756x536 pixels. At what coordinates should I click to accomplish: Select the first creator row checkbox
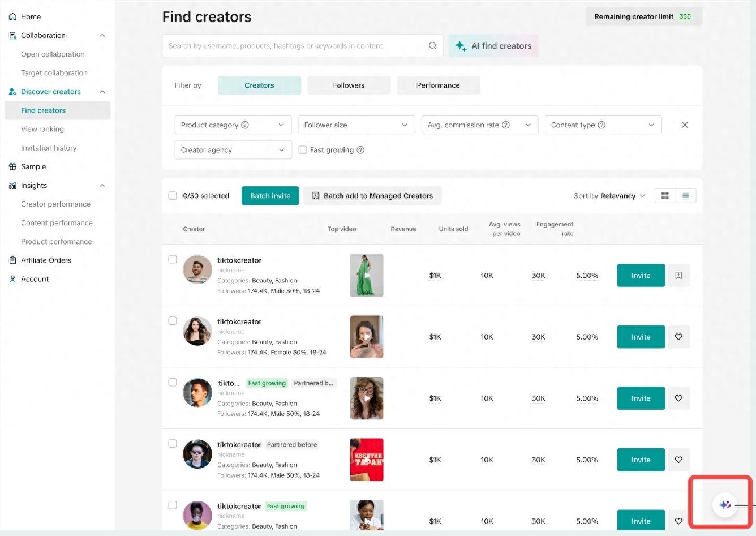(173, 259)
